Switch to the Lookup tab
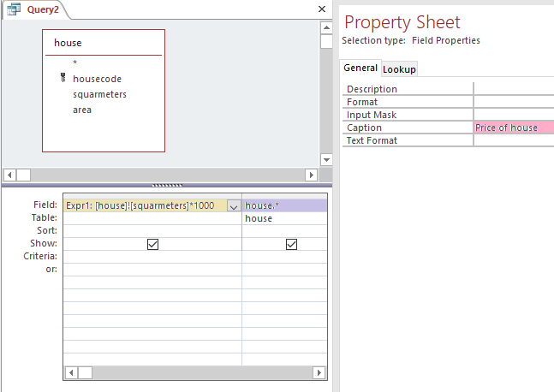The height and width of the screenshot is (392, 554). 399,69
